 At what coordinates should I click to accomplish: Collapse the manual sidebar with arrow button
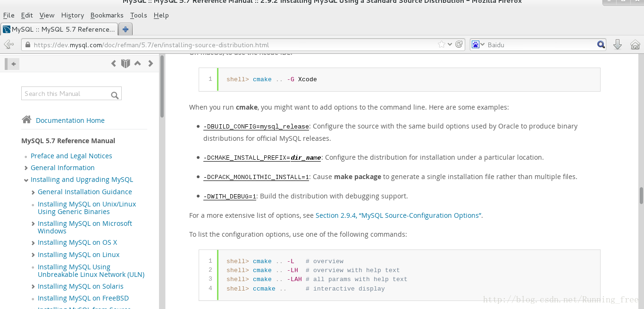pyautogui.click(x=13, y=64)
